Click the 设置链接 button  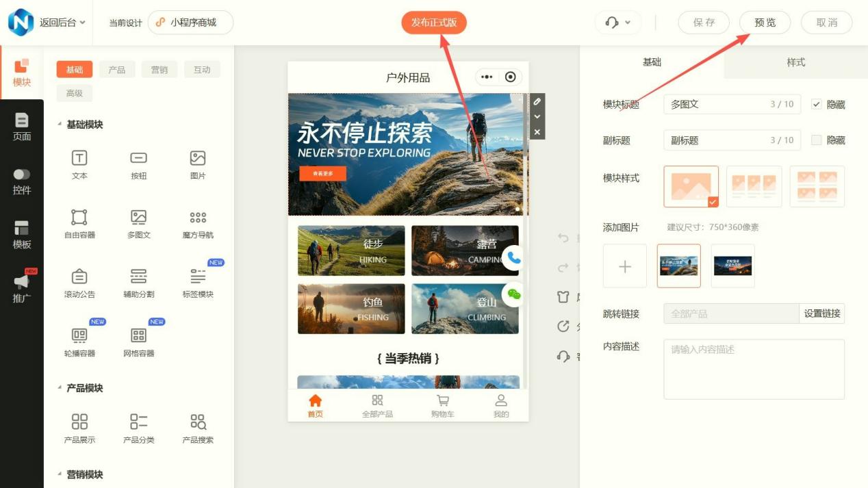point(821,313)
